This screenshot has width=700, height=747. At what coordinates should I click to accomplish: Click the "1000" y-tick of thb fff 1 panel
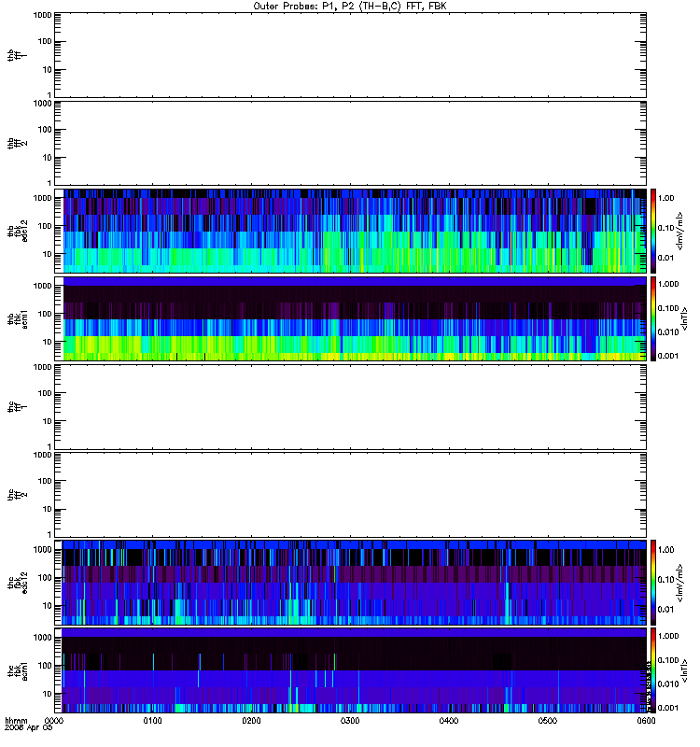pos(42,15)
